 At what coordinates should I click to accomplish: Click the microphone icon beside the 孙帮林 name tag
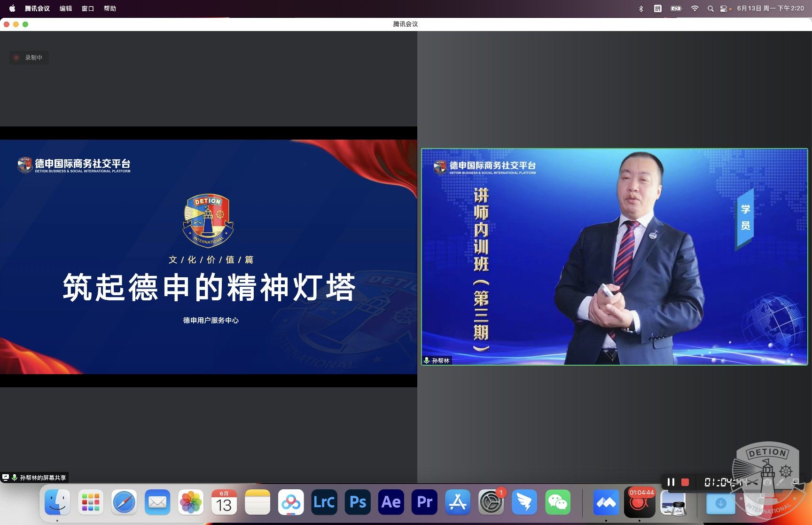[x=427, y=360]
